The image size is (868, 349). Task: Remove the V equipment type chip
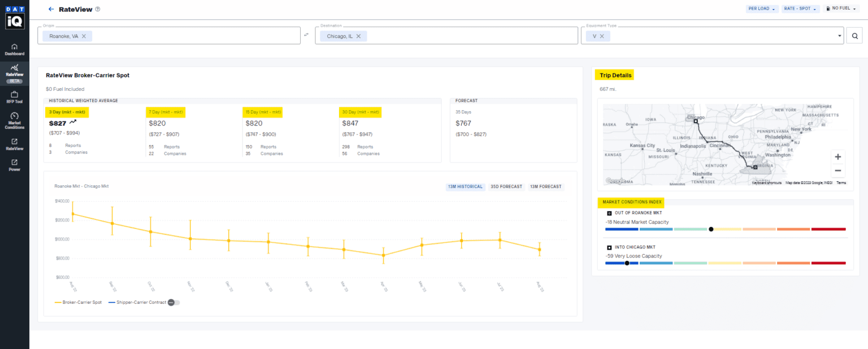(601, 35)
